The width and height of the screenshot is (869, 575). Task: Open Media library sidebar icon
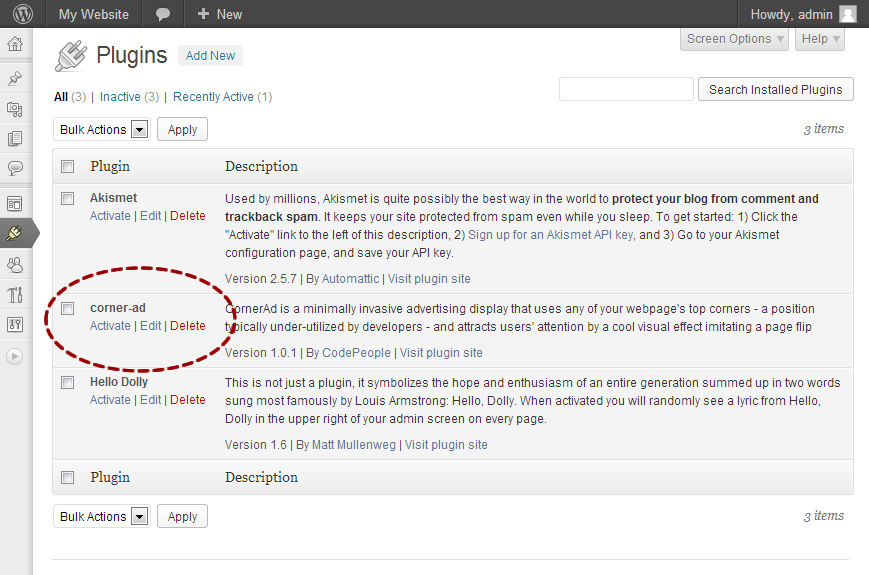click(x=15, y=109)
